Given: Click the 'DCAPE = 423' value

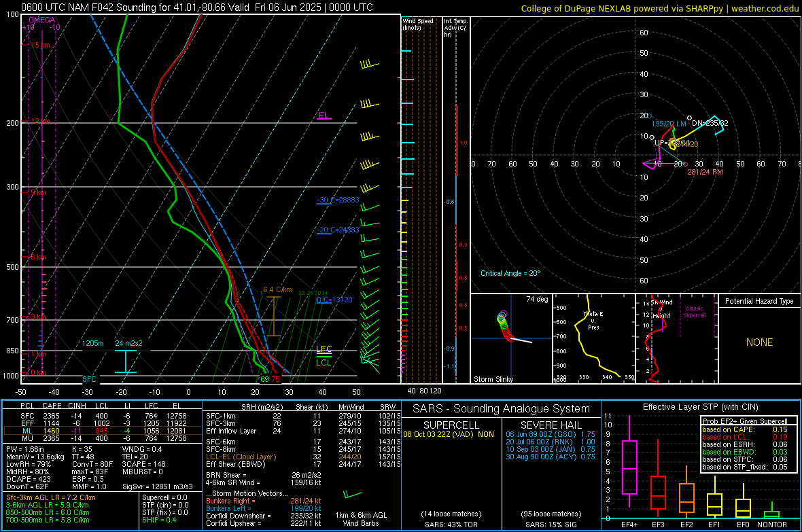Looking at the screenshot, I should (28, 479).
